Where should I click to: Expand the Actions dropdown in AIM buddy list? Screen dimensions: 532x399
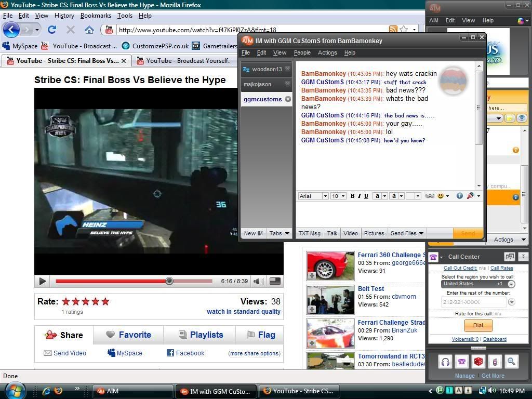[510, 240]
